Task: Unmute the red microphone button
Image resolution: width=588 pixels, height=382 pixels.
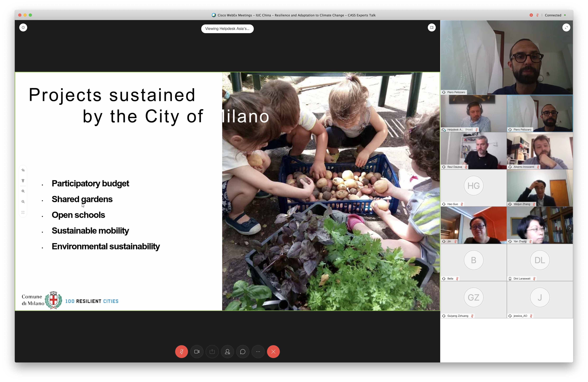Action: (181, 351)
